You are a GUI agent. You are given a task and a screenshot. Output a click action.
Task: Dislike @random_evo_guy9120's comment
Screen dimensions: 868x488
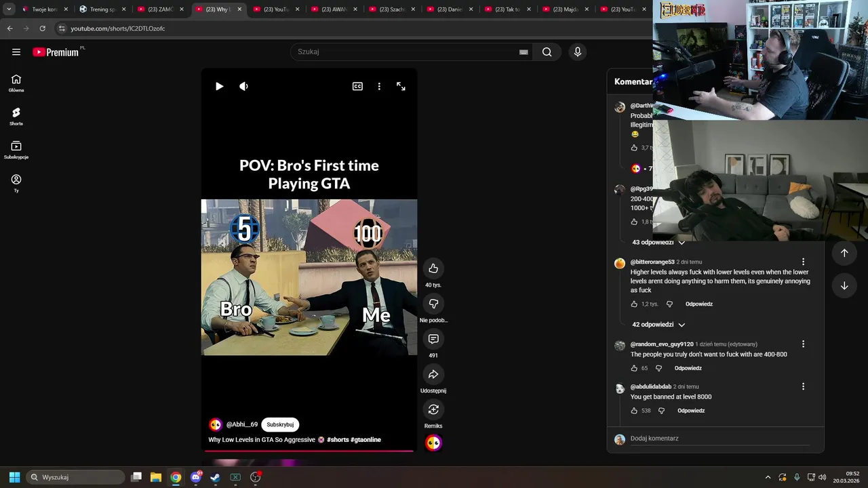[x=658, y=368]
